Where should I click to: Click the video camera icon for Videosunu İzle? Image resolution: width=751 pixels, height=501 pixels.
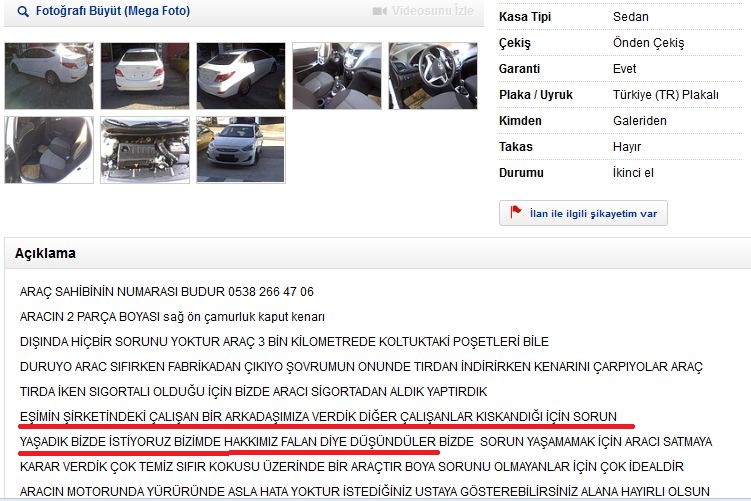tap(379, 11)
